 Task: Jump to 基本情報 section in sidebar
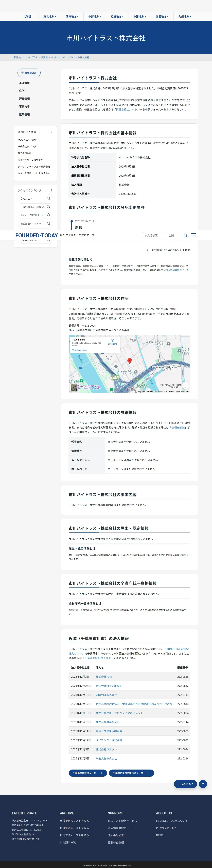(x=24, y=83)
